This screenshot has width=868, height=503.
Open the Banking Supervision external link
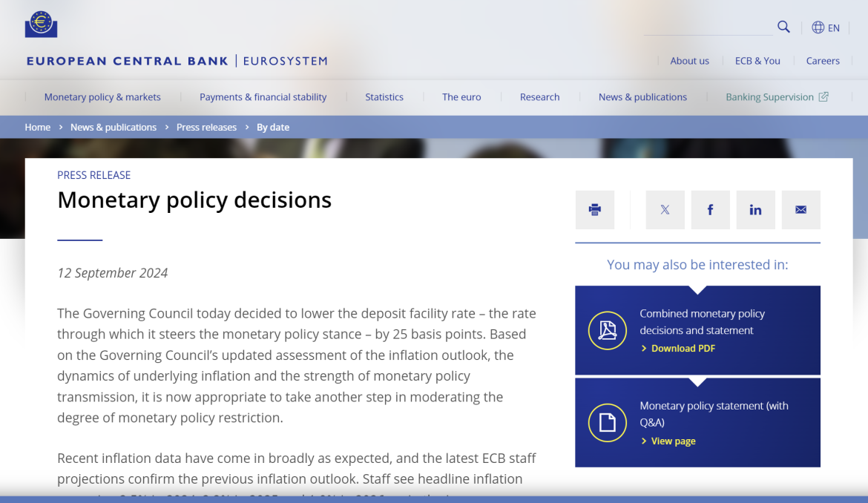[x=777, y=97]
